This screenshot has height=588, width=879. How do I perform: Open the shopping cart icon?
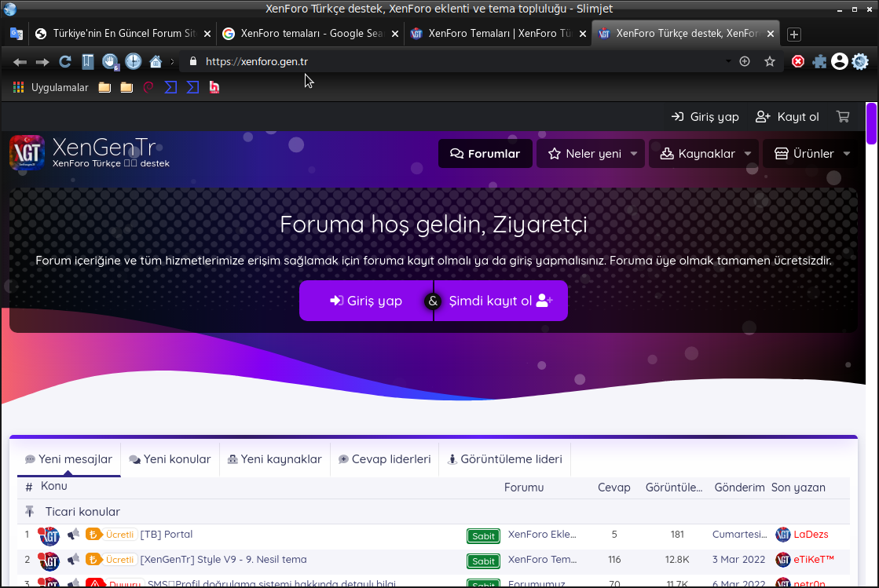coord(843,116)
